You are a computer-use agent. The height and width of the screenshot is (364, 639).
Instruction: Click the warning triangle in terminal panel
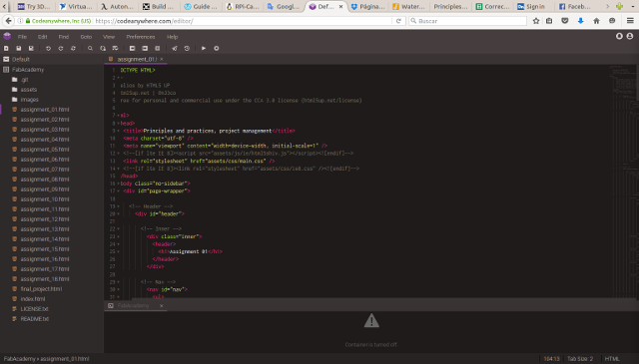point(371,321)
